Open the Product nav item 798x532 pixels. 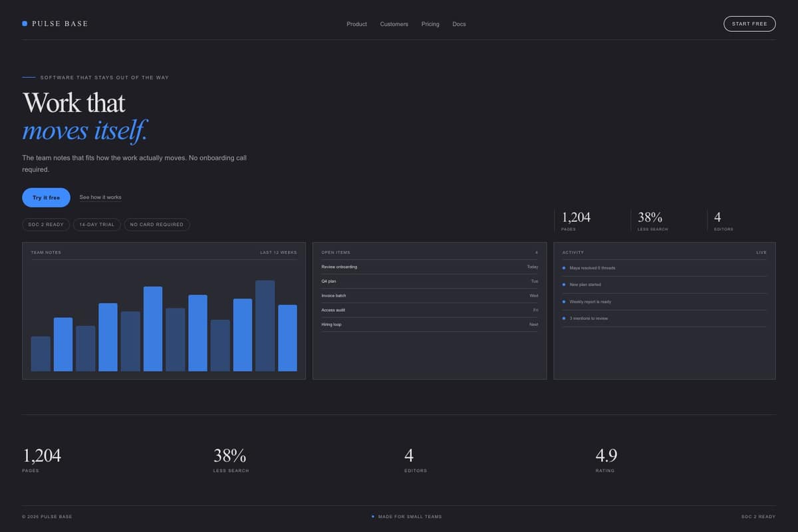tap(356, 24)
